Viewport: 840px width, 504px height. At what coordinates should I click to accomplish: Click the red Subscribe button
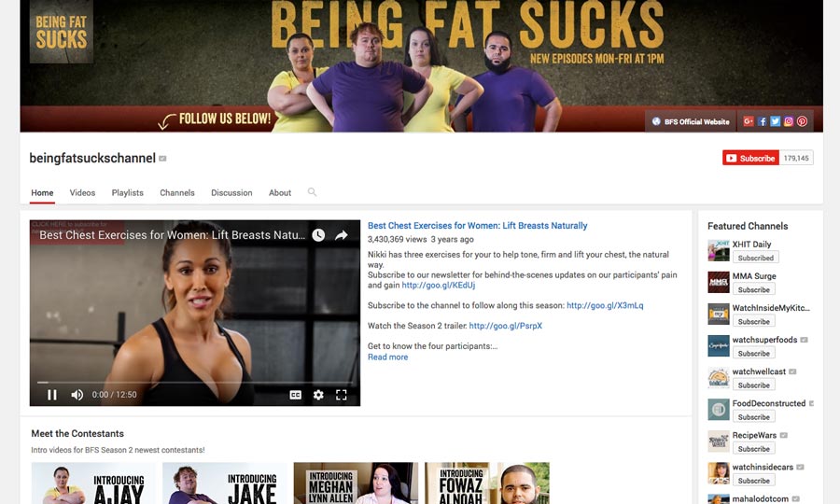(750, 158)
